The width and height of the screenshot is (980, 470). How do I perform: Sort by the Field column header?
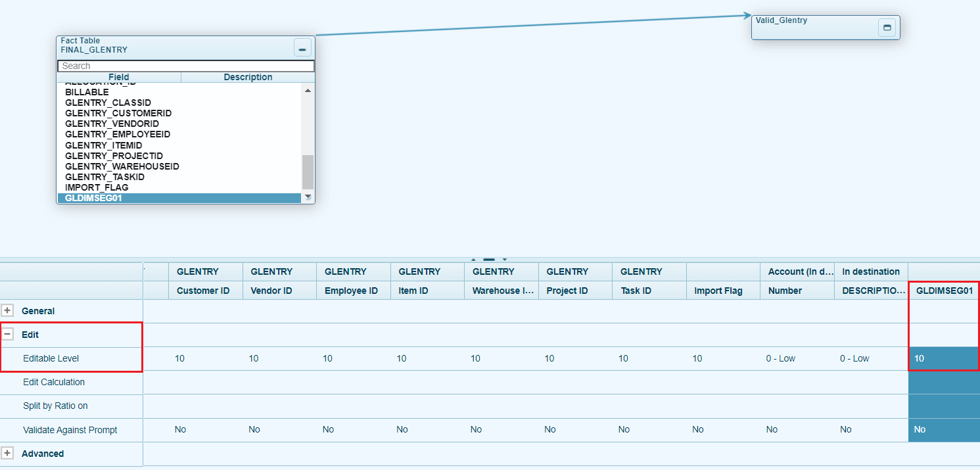click(x=118, y=77)
